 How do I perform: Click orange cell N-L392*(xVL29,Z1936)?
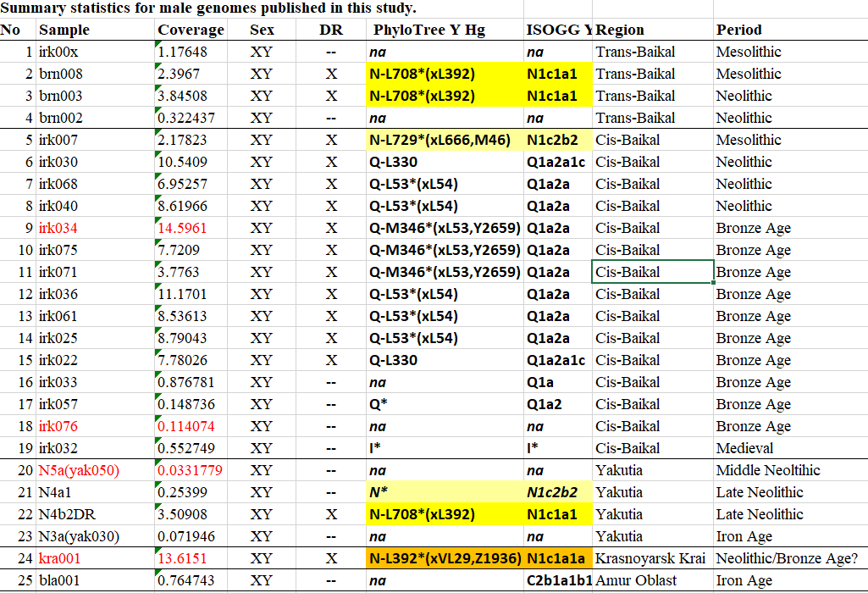(445, 558)
